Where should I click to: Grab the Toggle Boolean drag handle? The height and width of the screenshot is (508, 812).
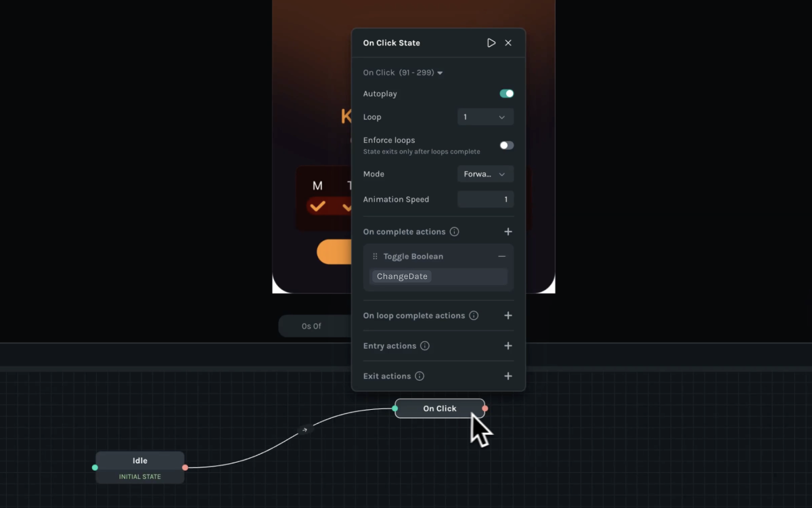(x=375, y=257)
